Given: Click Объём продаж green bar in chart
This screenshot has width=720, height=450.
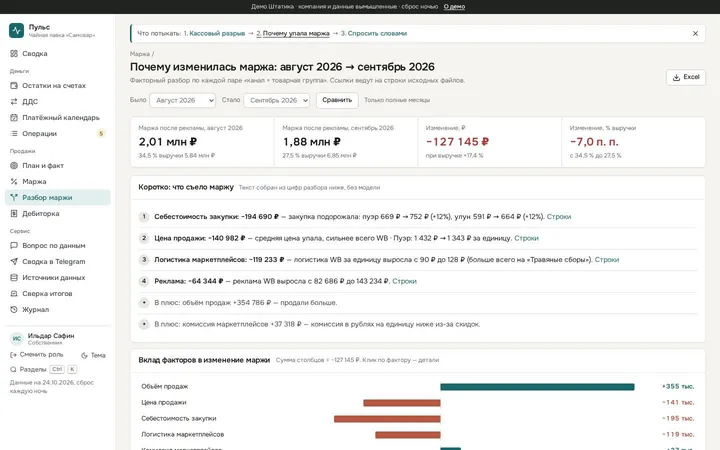Looking at the screenshot, I should click(537, 387).
